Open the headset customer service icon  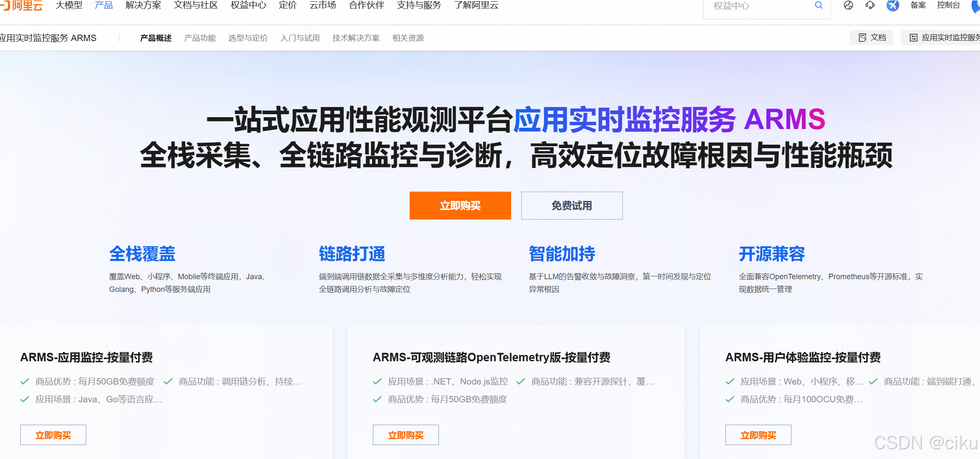[870, 5]
